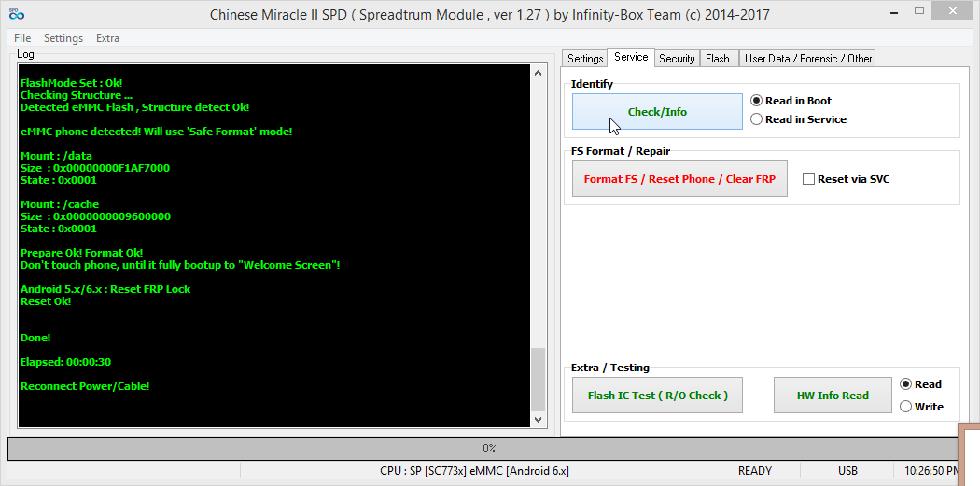Select the Service tab
Image resolution: width=980 pixels, height=486 pixels.
point(631,57)
